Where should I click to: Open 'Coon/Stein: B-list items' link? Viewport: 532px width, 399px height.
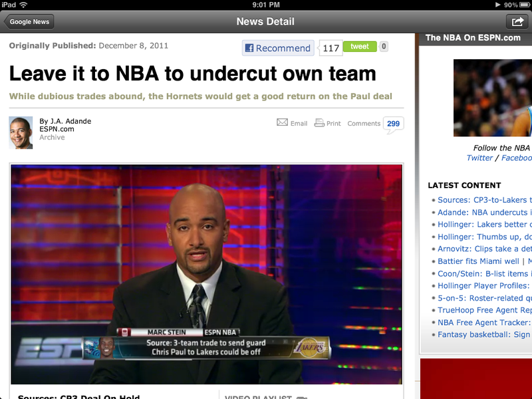pos(485,273)
